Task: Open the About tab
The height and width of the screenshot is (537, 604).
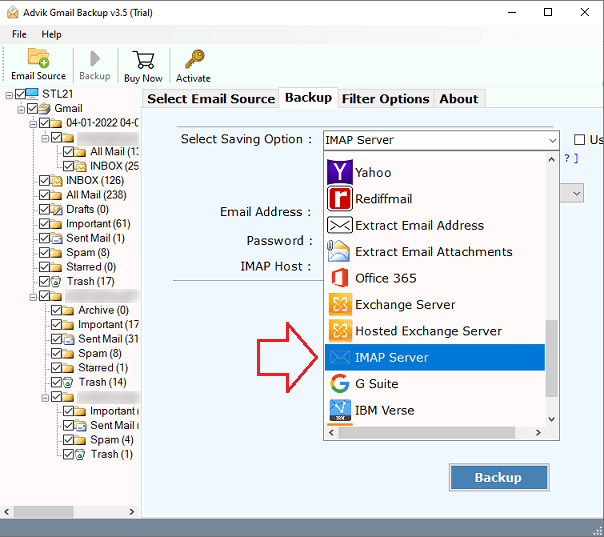Action: pos(459,99)
